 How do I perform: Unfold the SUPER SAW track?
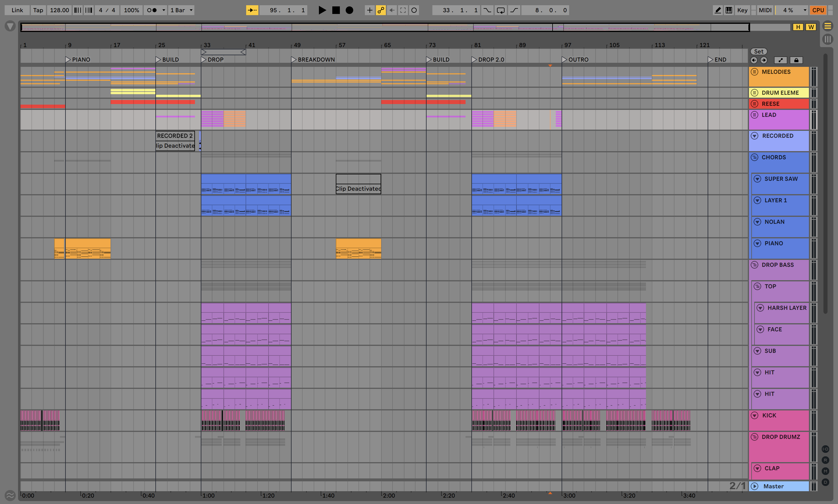pyautogui.click(x=757, y=179)
